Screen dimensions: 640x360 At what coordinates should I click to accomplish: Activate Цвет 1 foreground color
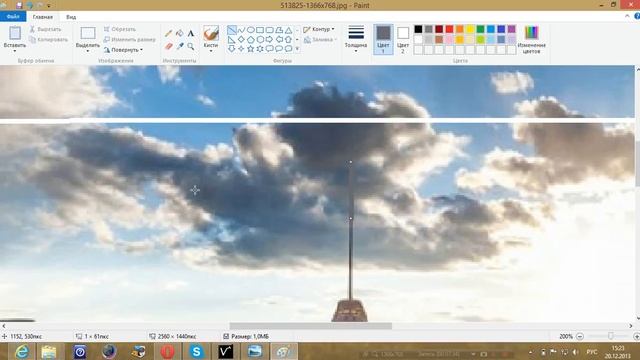(x=383, y=40)
